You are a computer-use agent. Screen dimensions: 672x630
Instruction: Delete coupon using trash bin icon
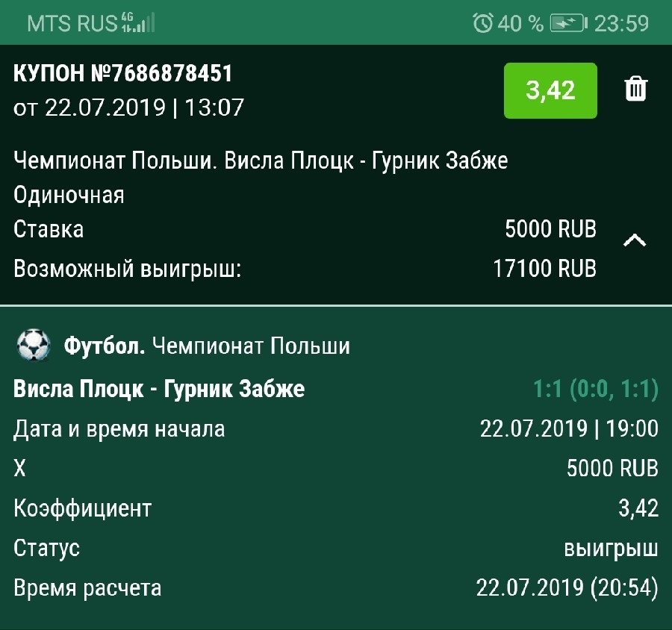click(x=635, y=89)
